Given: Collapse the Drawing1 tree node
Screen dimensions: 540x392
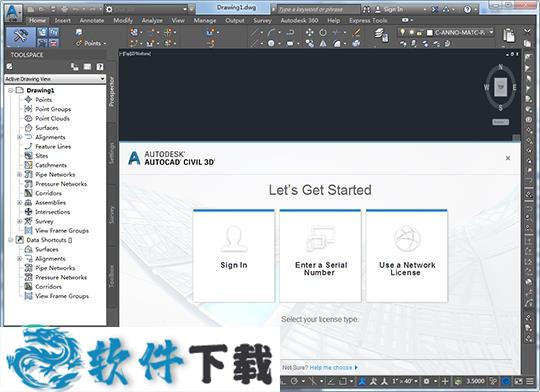Looking at the screenshot, I should click(x=11, y=90).
